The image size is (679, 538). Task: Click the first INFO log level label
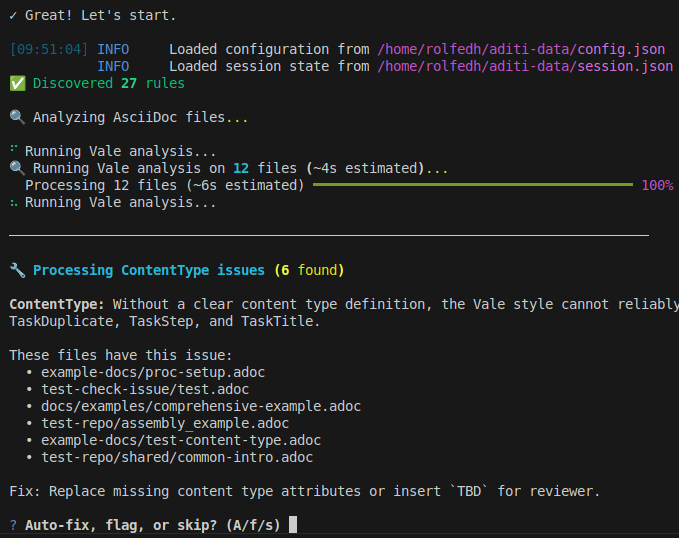click(x=113, y=49)
